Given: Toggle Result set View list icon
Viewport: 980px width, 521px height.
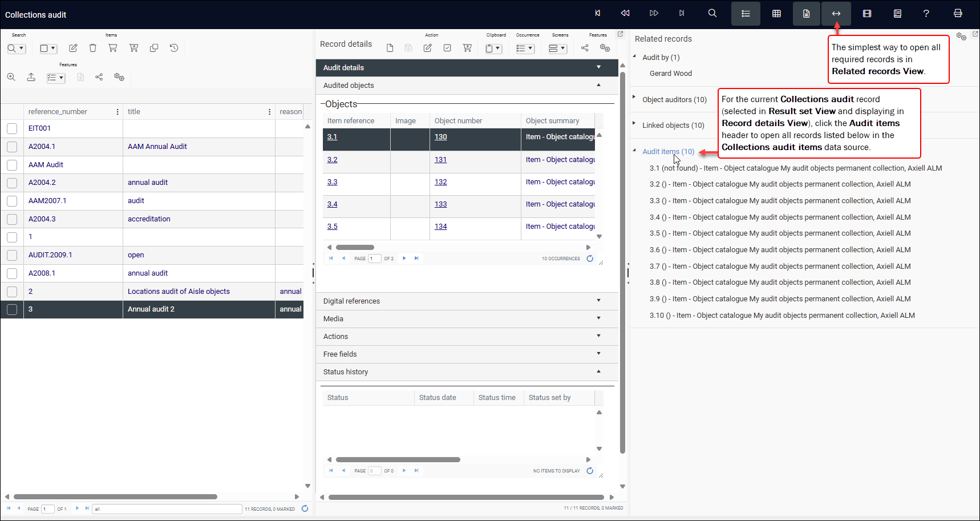Looking at the screenshot, I should point(746,14).
